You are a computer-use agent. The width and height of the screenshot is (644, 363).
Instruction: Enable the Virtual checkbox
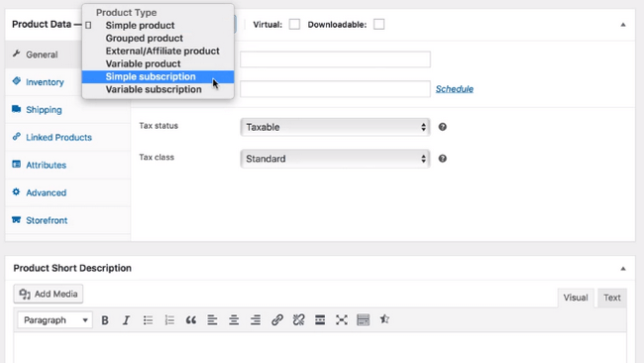[294, 24]
